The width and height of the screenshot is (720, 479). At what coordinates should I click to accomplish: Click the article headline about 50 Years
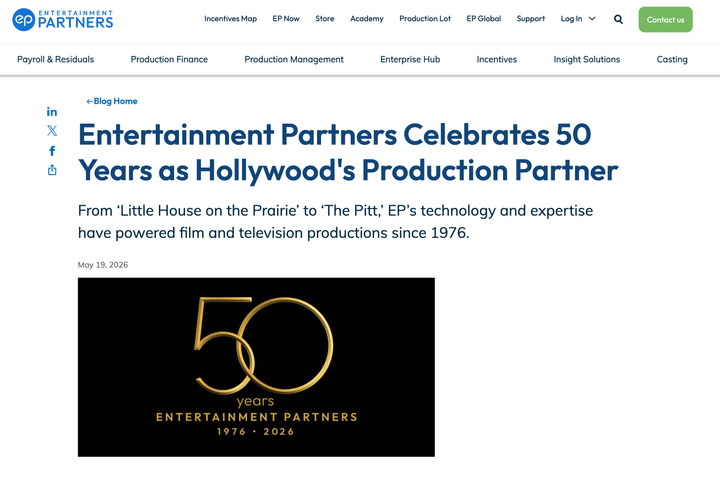point(348,152)
